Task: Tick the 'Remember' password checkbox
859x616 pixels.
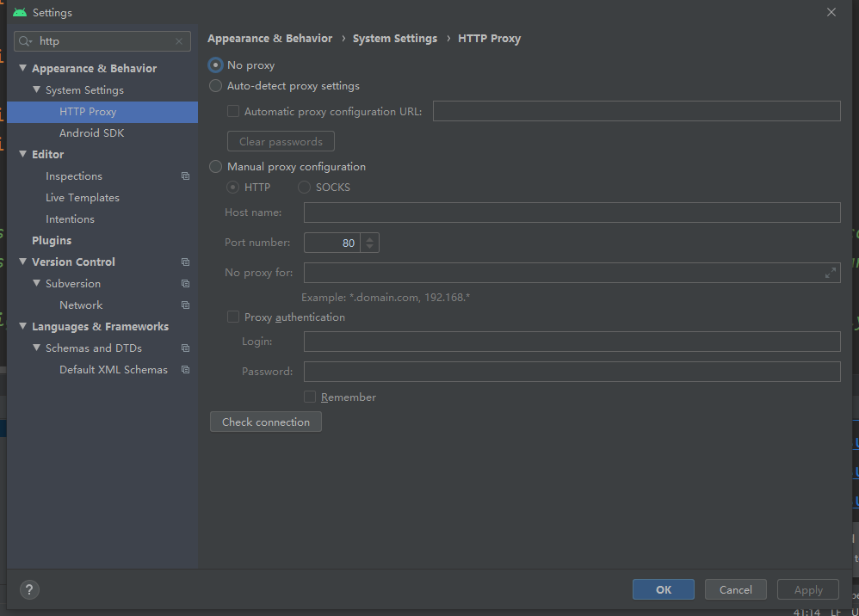Action: click(310, 397)
